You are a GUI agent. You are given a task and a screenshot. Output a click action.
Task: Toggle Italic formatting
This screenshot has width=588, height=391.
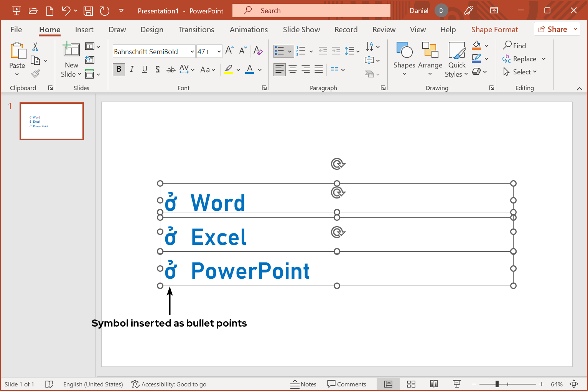(132, 69)
